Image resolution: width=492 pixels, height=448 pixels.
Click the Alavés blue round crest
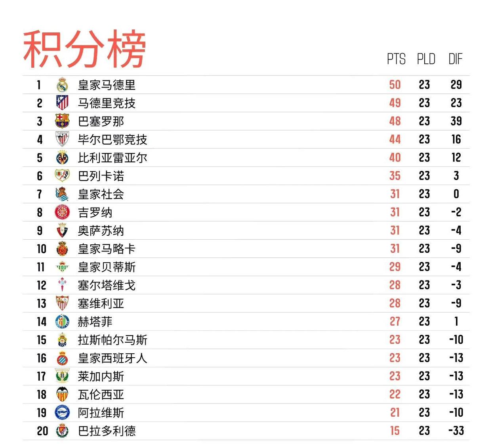[62, 413]
